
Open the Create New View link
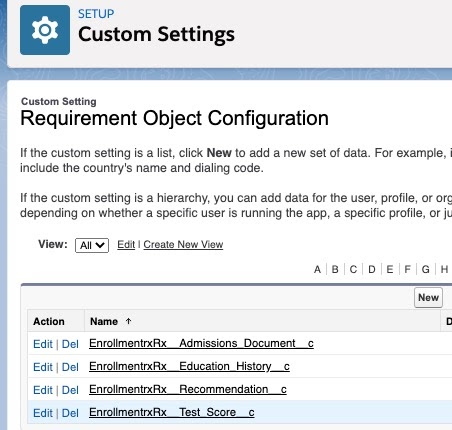point(183,244)
